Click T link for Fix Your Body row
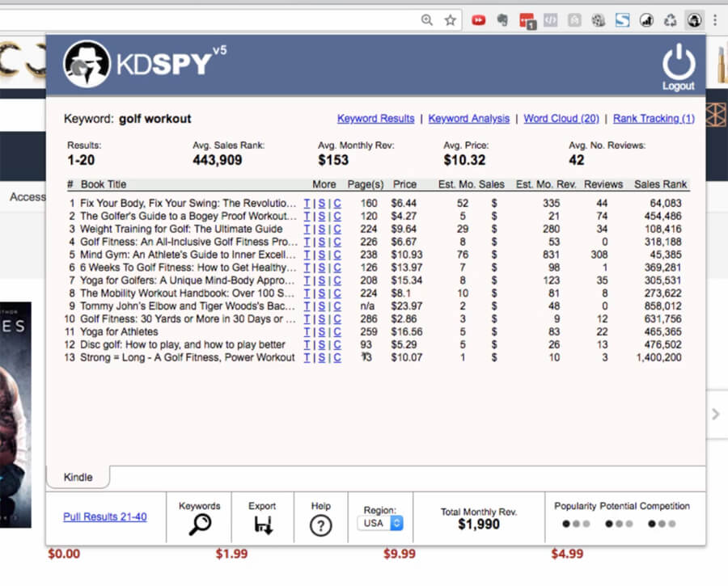This screenshot has height=586, width=728. [307, 203]
